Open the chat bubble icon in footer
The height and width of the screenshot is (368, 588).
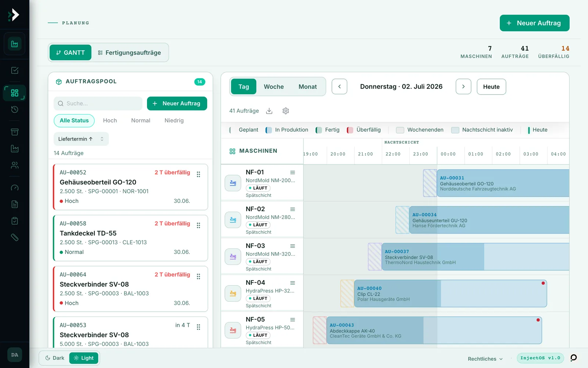(x=574, y=358)
